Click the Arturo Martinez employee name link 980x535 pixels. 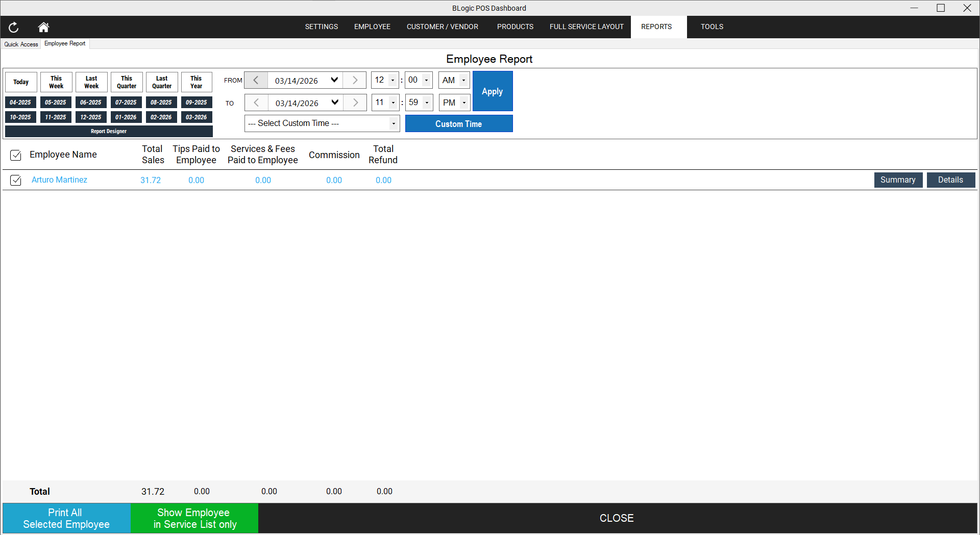[59, 180]
